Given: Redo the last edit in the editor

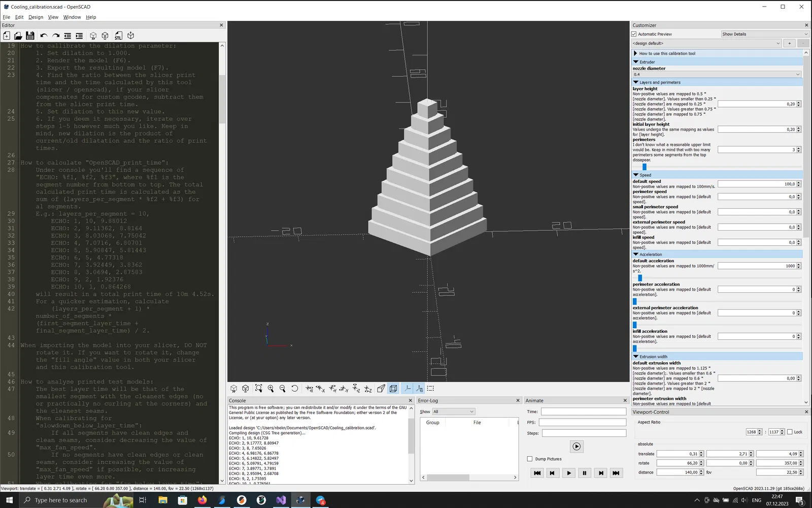Looking at the screenshot, I should [x=56, y=36].
